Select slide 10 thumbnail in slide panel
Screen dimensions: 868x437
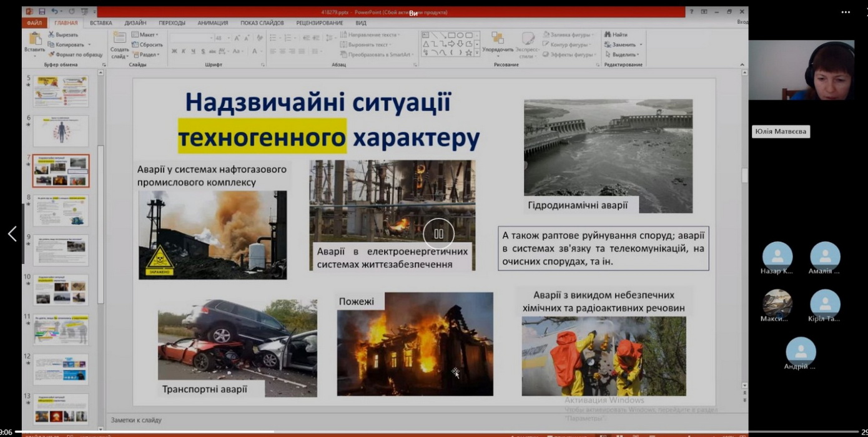click(x=61, y=290)
